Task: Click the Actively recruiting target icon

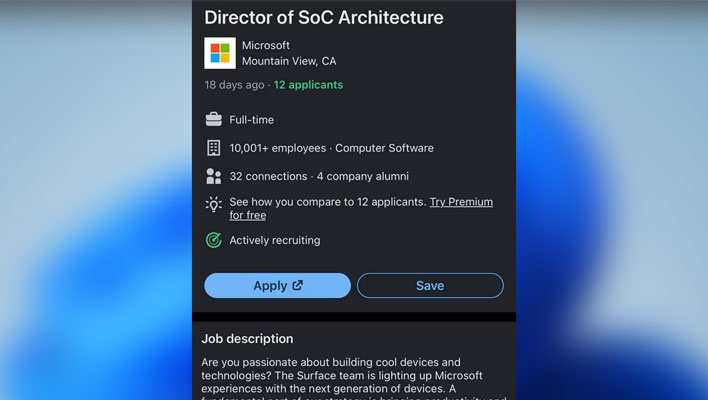Action: (x=214, y=240)
